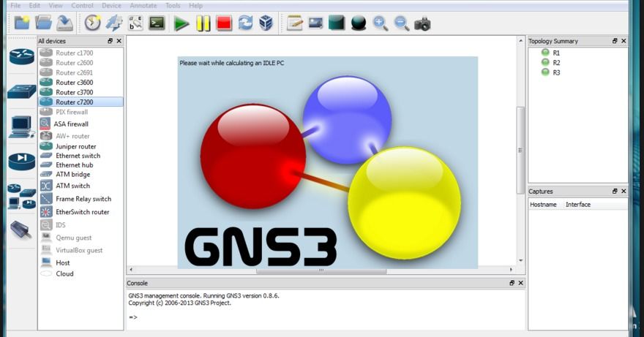The width and height of the screenshot is (644, 337).
Task: Open the File menu
Action: click(x=15, y=5)
